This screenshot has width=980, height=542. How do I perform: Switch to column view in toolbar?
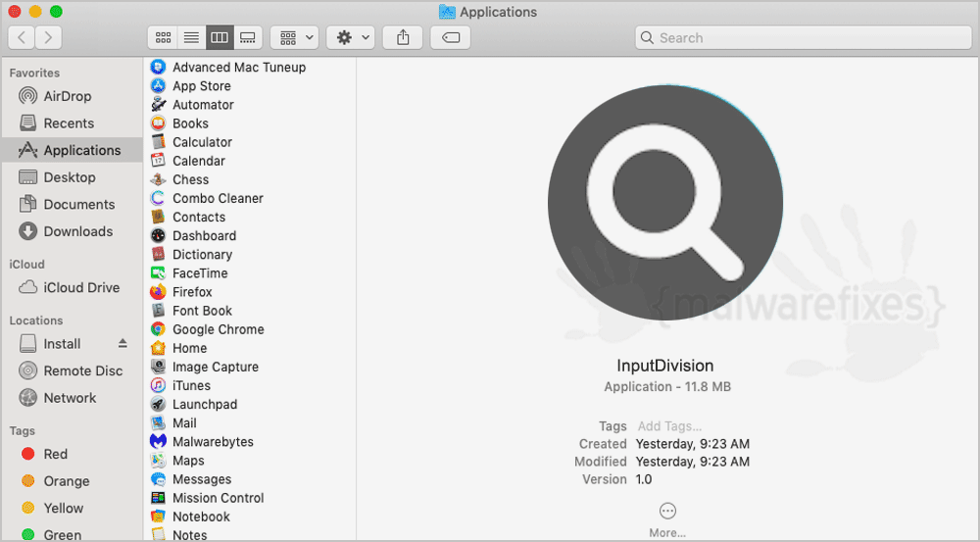pyautogui.click(x=220, y=37)
